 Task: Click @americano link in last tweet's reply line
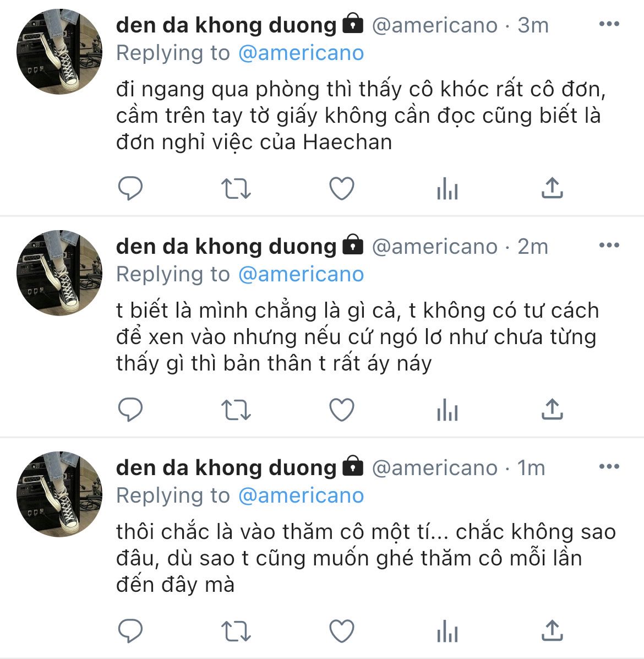(301, 495)
